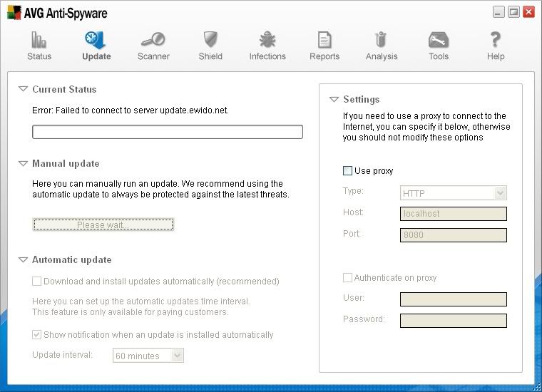Click the Tools tab label
542x392 pixels.
439,56
